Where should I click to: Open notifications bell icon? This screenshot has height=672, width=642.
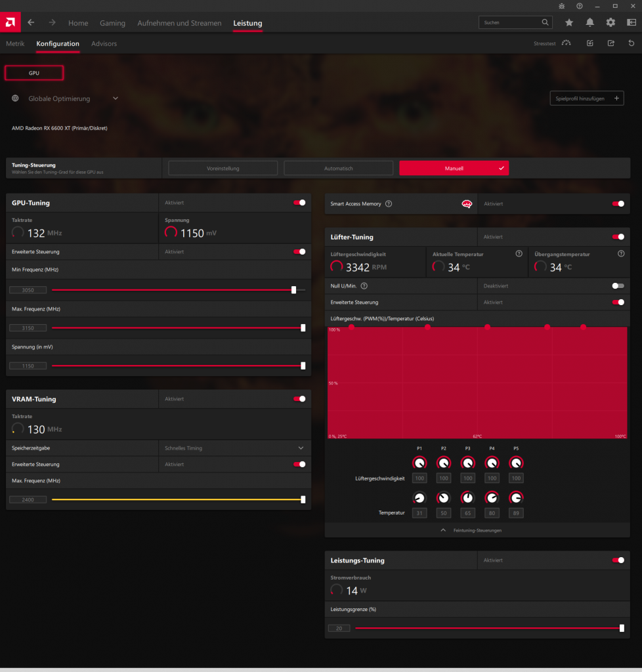click(589, 23)
